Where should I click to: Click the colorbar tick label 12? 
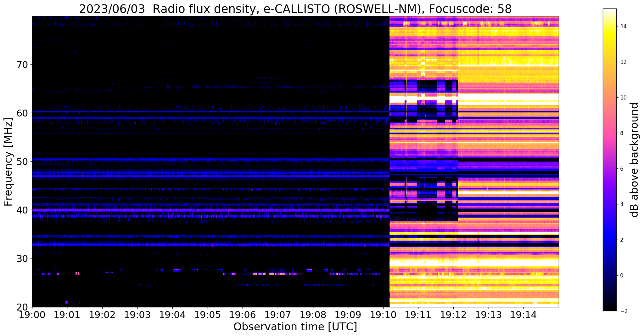[x=623, y=62]
